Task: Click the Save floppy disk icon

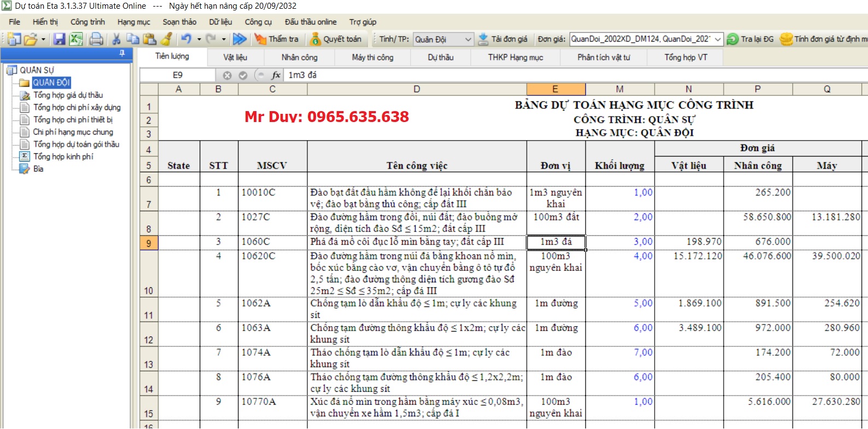Action: (59, 39)
